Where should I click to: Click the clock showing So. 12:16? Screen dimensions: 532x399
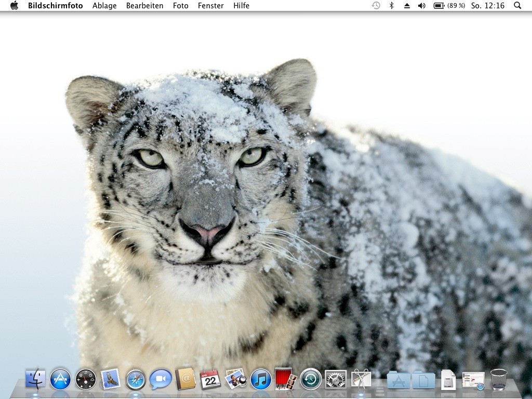pos(488,6)
